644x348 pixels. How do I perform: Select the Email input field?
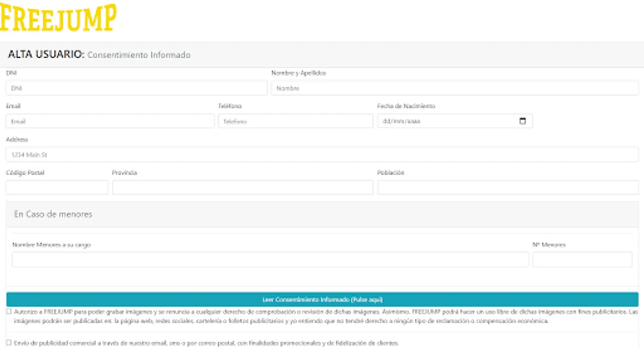point(110,121)
